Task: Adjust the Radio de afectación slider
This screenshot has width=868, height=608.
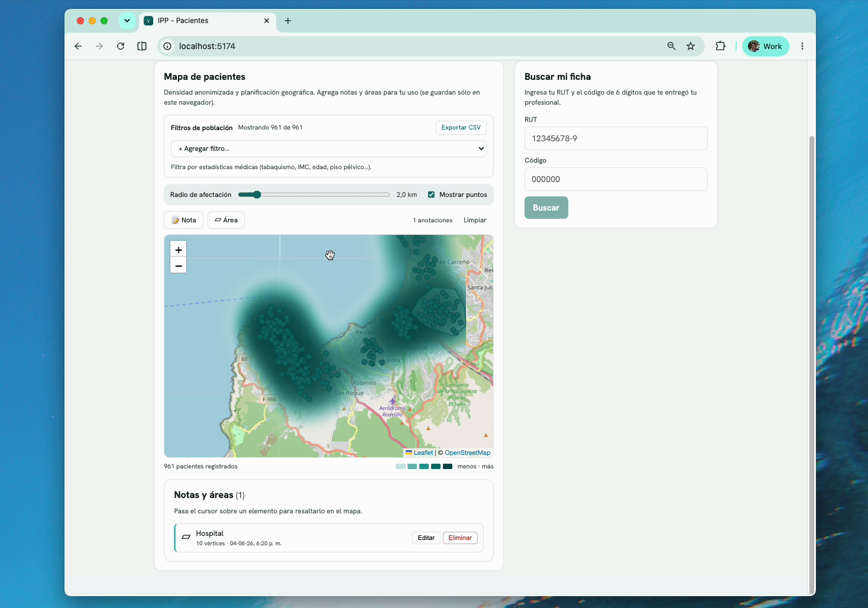Action: pyautogui.click(x=313, y=195)
